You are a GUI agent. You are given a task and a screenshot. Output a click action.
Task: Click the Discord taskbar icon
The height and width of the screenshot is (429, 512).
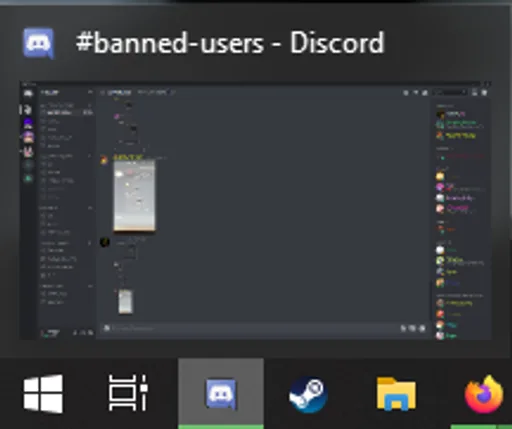pyautogui.click(x=221, y=393)
